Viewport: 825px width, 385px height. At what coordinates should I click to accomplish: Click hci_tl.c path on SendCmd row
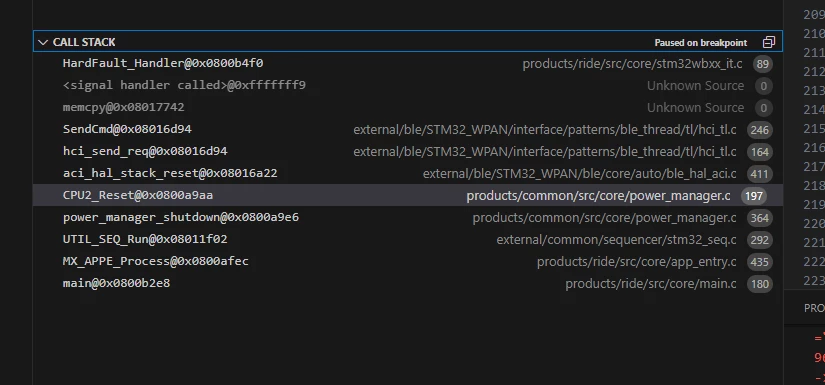(x=545, y=130)
